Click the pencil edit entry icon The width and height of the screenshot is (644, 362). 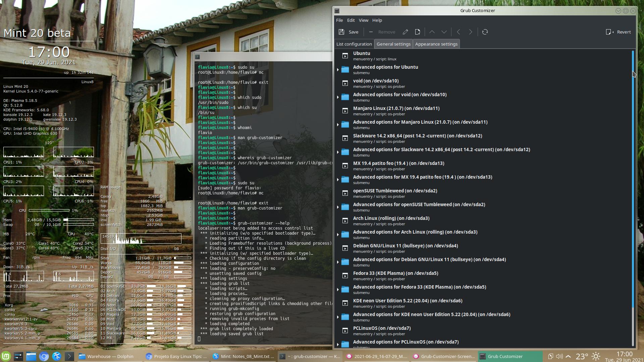405,32
